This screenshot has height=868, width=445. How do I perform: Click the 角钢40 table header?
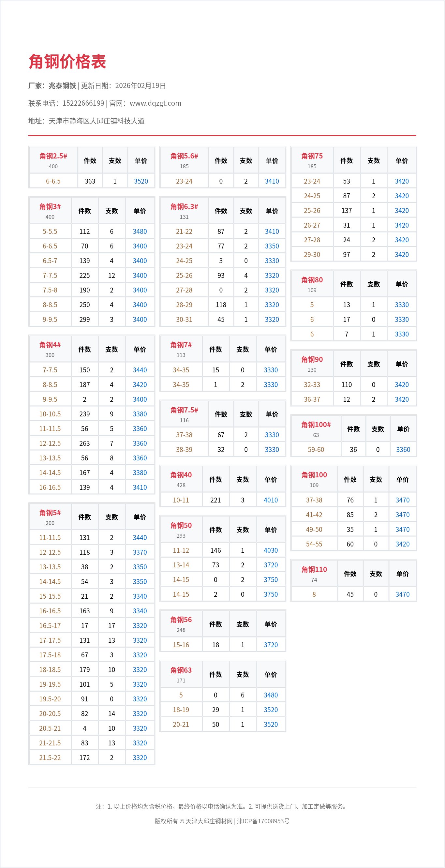point(181,480)
